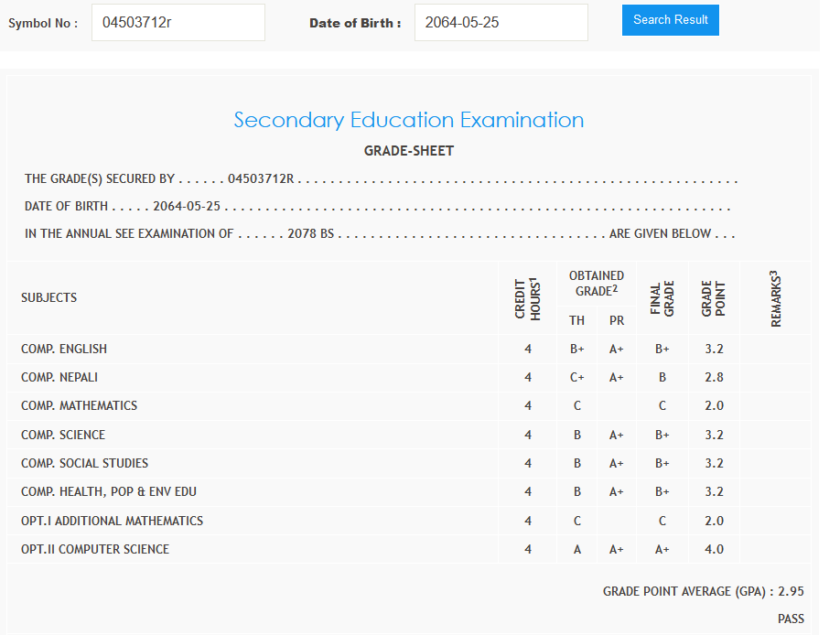The image size is (840, 635).
Task: Select the COMP. NEPALI subject row
Action: pos(59,377)
